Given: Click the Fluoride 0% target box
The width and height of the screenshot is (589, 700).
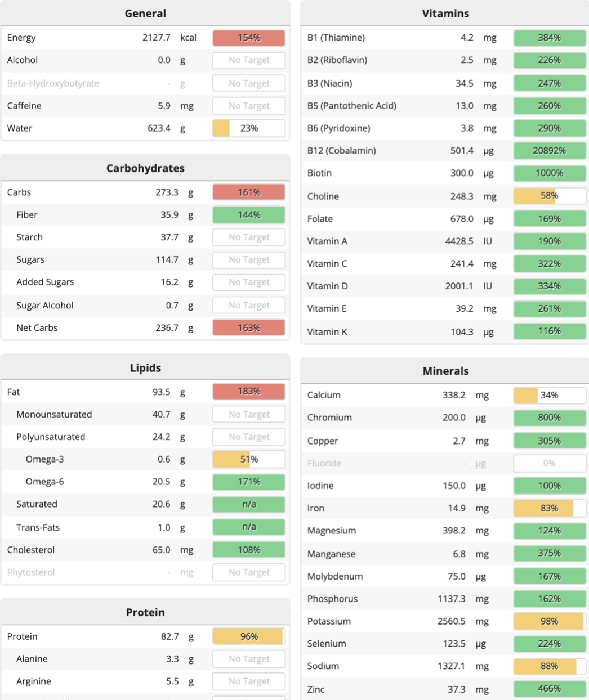Looking at the screenshot, I should (x=549, y=463).
